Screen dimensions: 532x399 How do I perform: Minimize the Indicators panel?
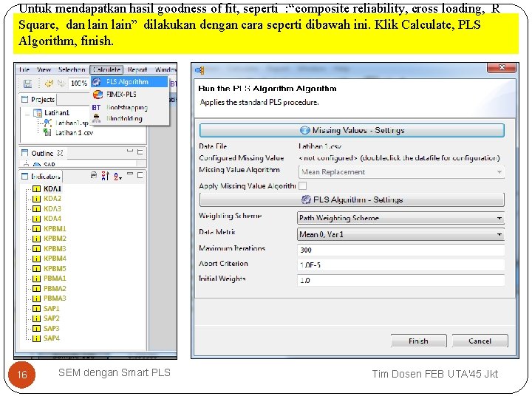130,174
